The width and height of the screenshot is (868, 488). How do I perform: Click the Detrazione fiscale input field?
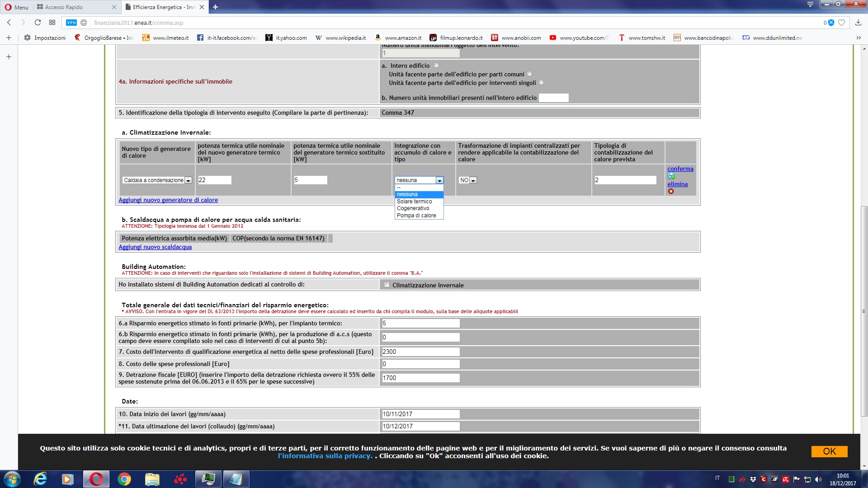(x=420, y=378)
